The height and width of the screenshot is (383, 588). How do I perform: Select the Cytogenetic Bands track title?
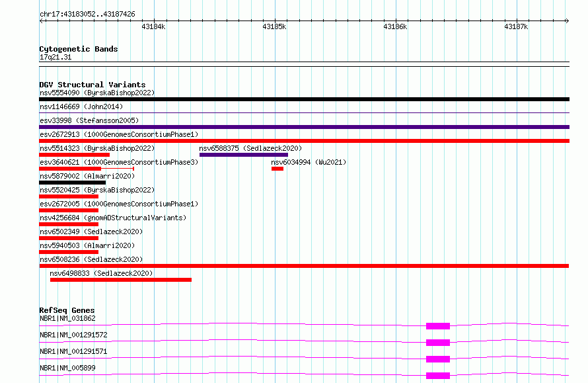tap(79, 49)
